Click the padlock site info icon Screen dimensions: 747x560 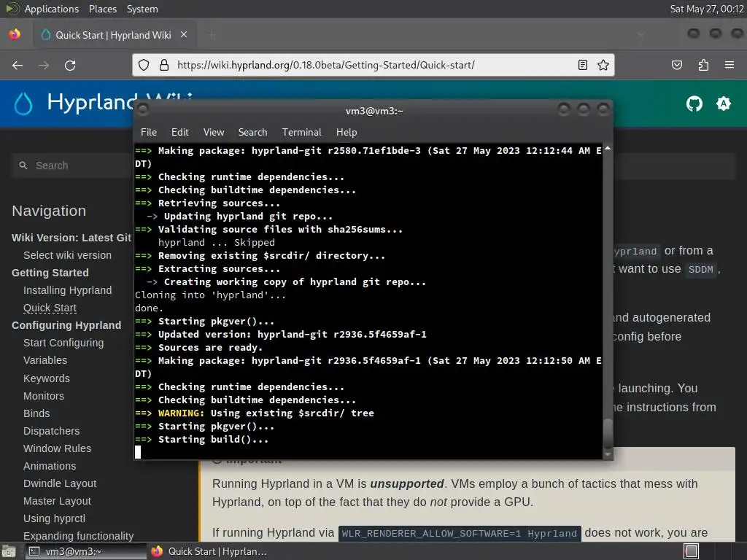(x=164, y=65)
